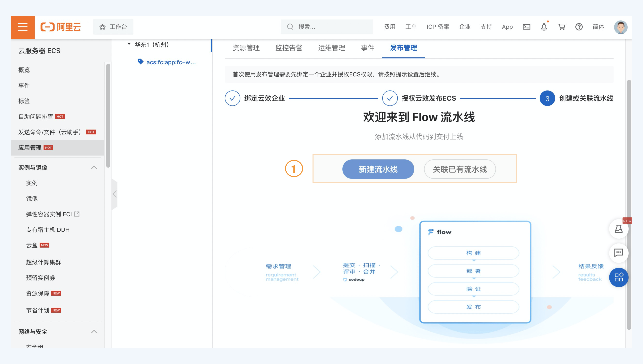This screenshot has height=364, width=643.
Task: Open the 费用 top menu
Action: 390,27
